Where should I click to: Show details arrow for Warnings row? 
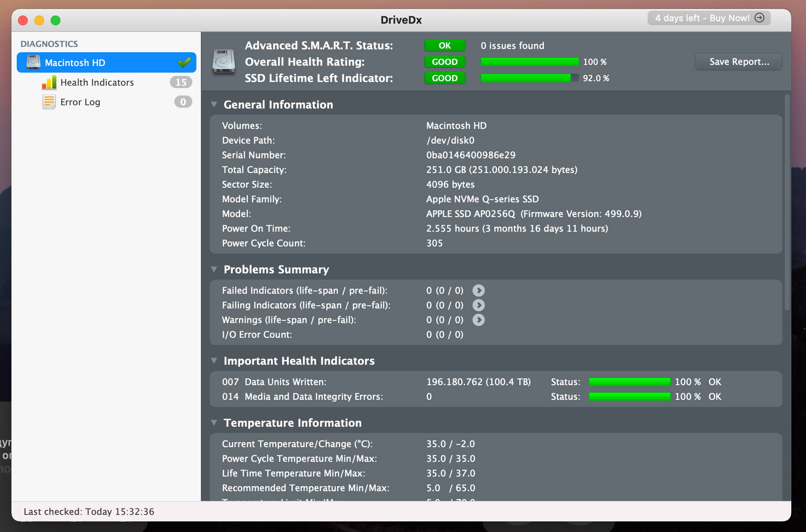click(x=479, y=320)
